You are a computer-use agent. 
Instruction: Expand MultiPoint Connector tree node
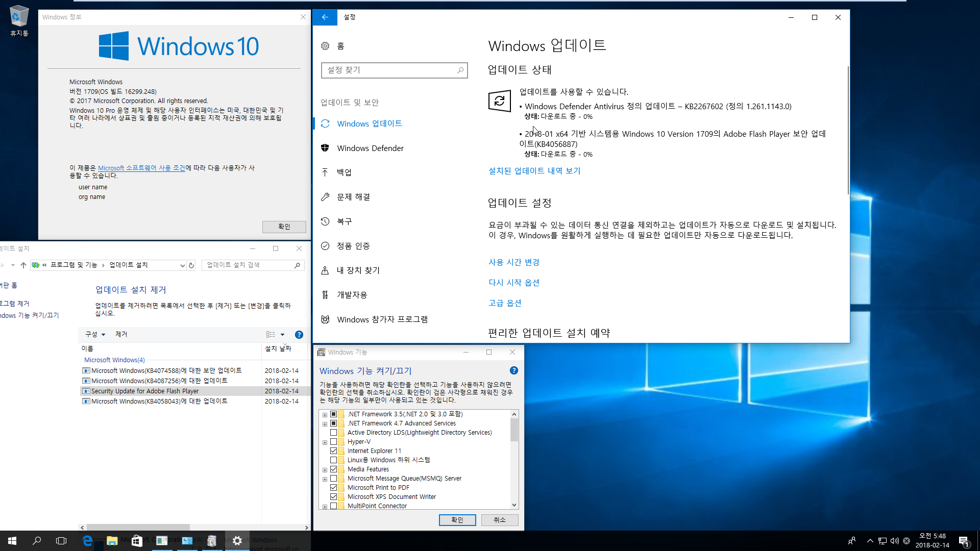point(325,507)
